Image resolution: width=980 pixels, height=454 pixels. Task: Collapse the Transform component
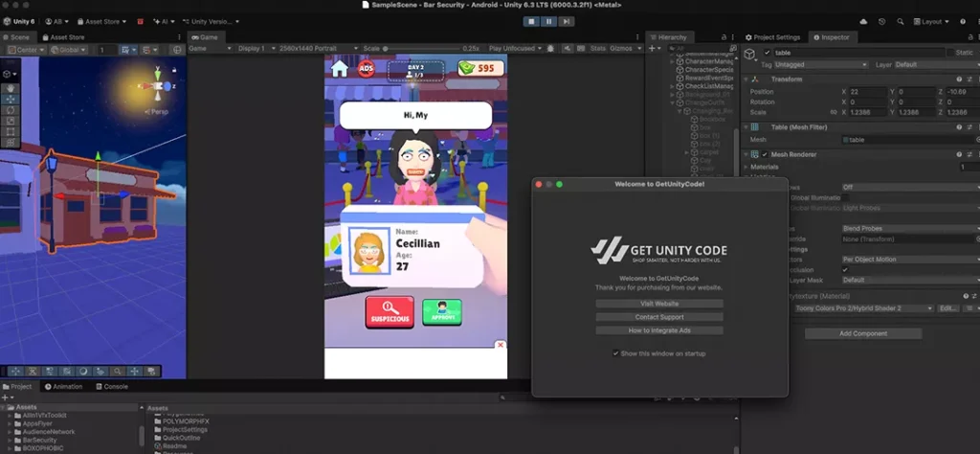point(746,79)
